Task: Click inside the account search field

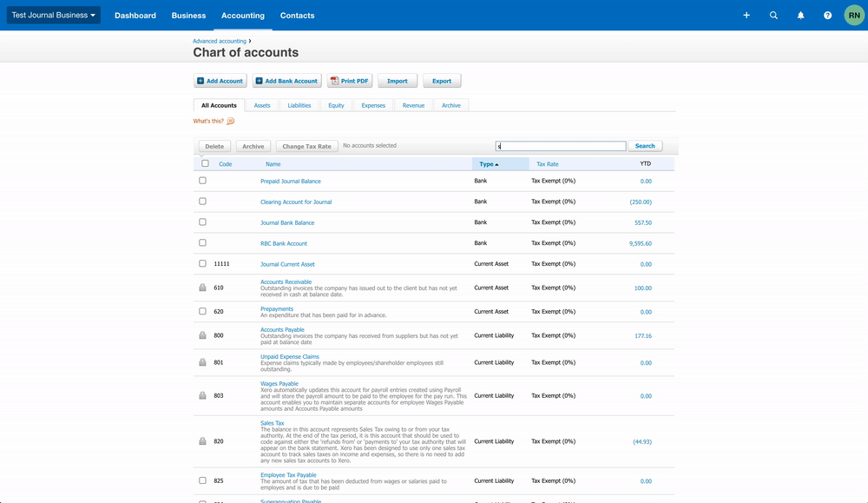Action: coord(560,144)
